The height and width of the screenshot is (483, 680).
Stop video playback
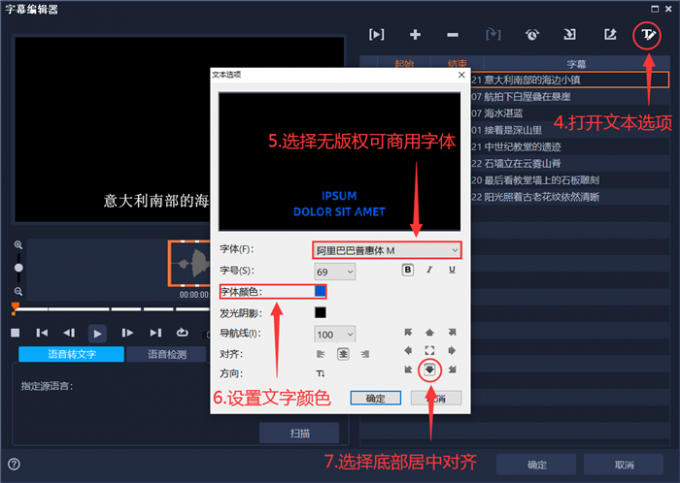click(x=15, y=333)
